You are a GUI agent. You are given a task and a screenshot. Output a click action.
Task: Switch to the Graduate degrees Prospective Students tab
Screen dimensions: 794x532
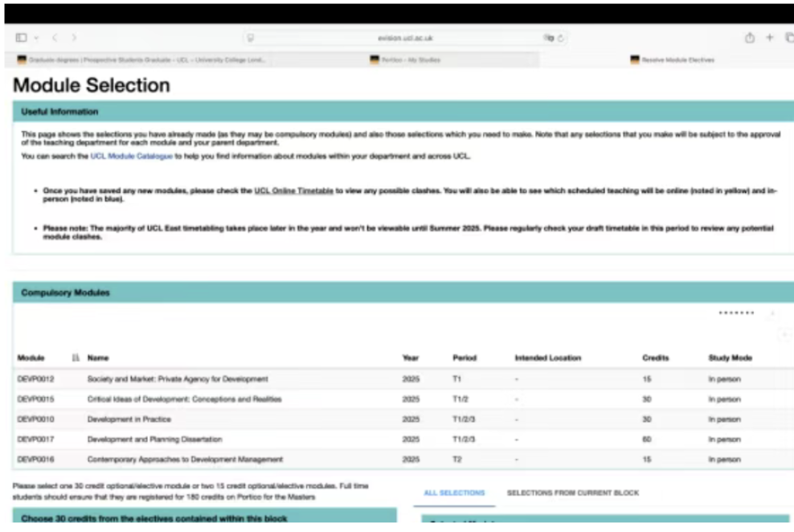(145, 60)
